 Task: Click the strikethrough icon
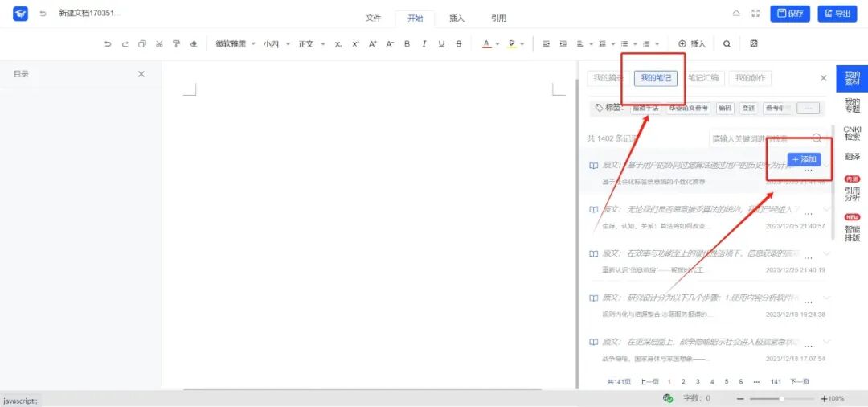(x=459, y=44)
